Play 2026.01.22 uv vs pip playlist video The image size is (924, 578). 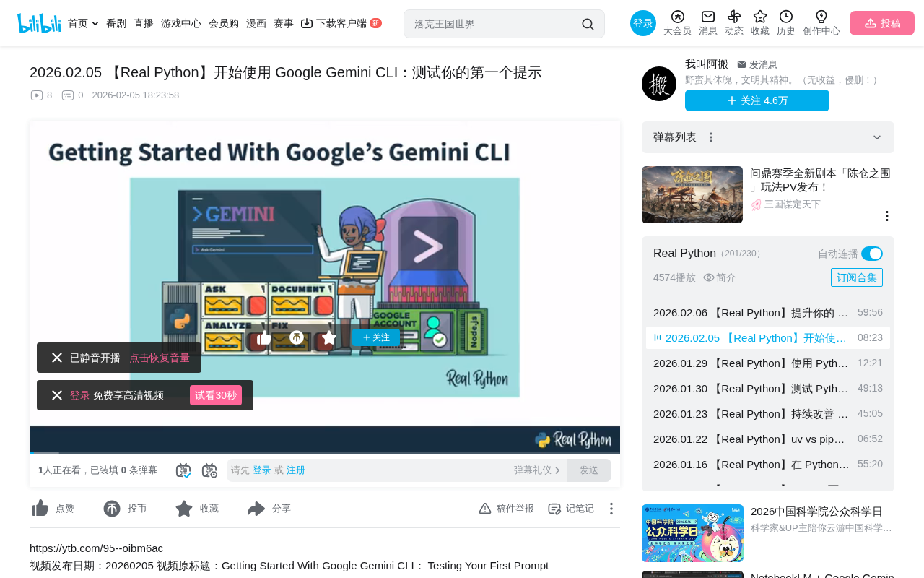pos(768,439)
